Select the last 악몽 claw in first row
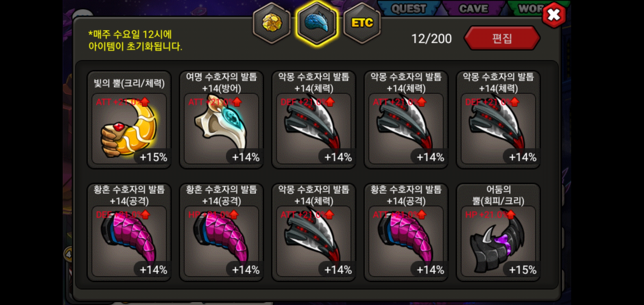644x305 pixels. point(499,120)
